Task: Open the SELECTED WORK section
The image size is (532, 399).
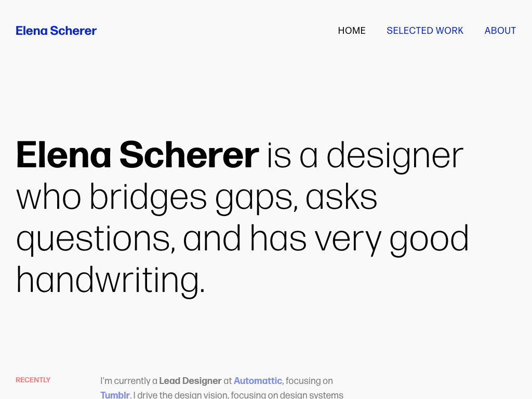Action: point(425,31)
